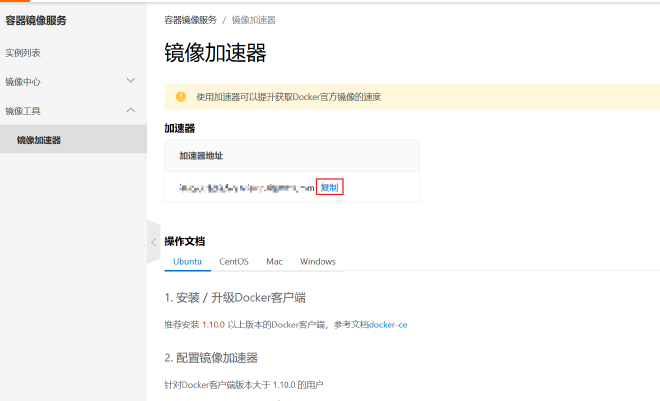Select 镜像加速器 in the sidebar menu

(x=39, y=140)
